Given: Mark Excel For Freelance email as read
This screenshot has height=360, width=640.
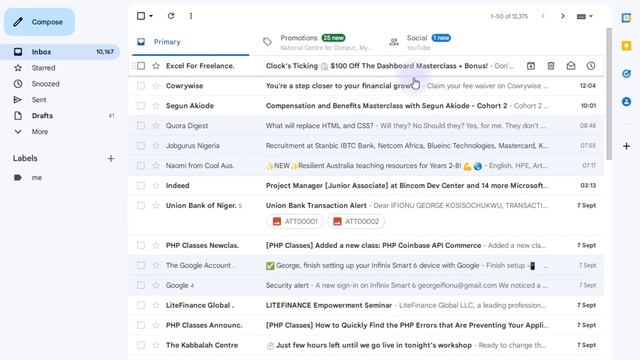Looking at the screenshot, I should [x=571, y=66].
